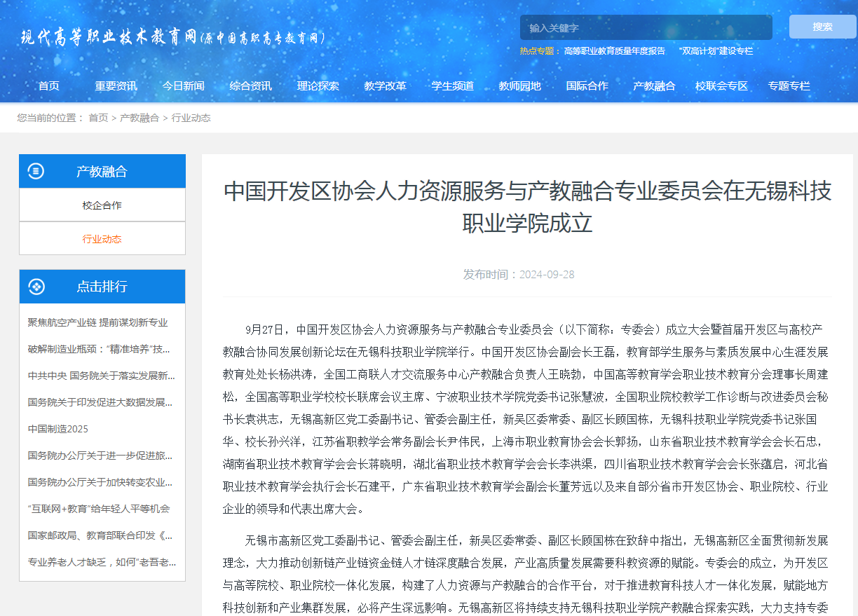Click the 您当前的位置 label

point(46,118)
